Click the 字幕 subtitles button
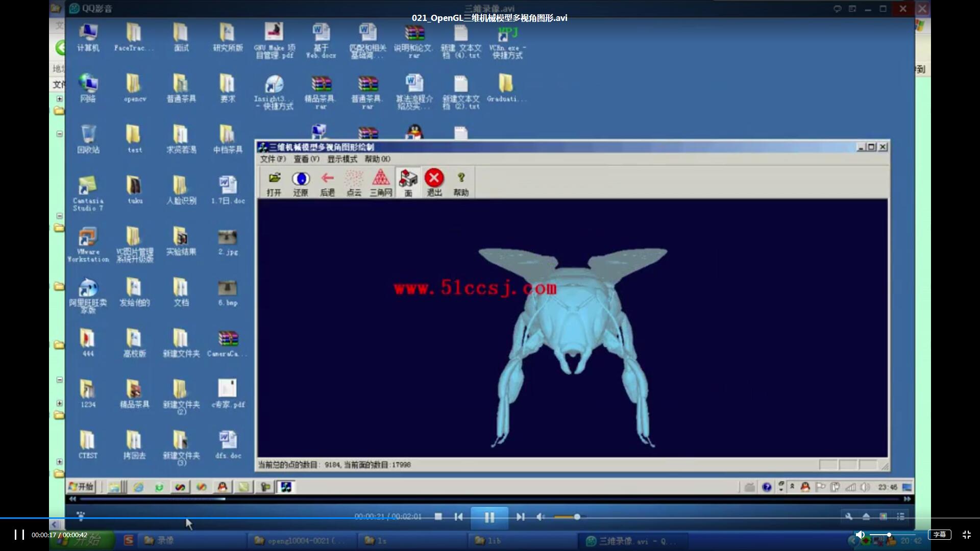This screenshot has height=551, width=980. coord(940,535)
